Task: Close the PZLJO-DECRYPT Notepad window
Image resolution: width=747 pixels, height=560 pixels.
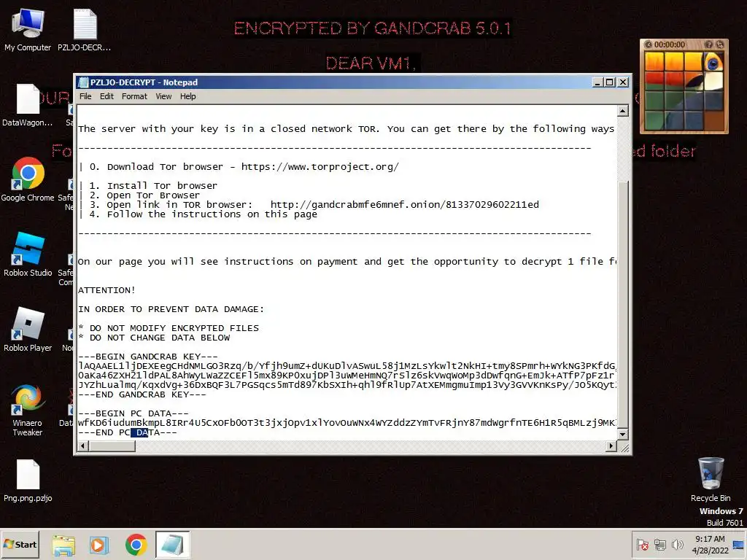Action: [623, 82]
